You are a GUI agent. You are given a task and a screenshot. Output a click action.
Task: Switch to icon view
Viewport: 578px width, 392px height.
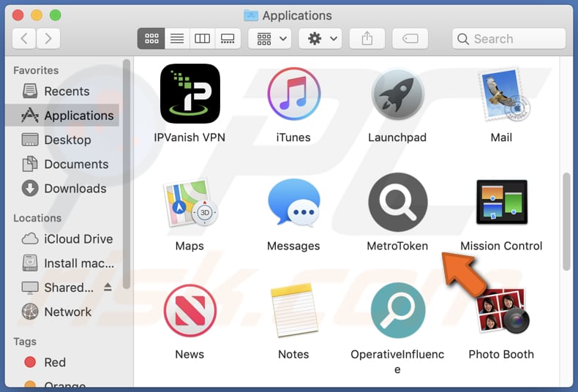coord(151,38)
